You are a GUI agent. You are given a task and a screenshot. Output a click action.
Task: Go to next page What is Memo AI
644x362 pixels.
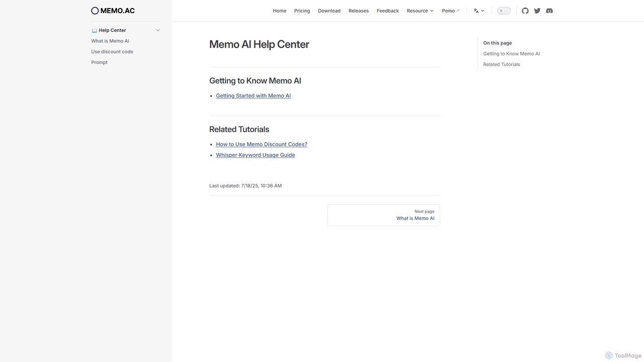tap(383, 215)
